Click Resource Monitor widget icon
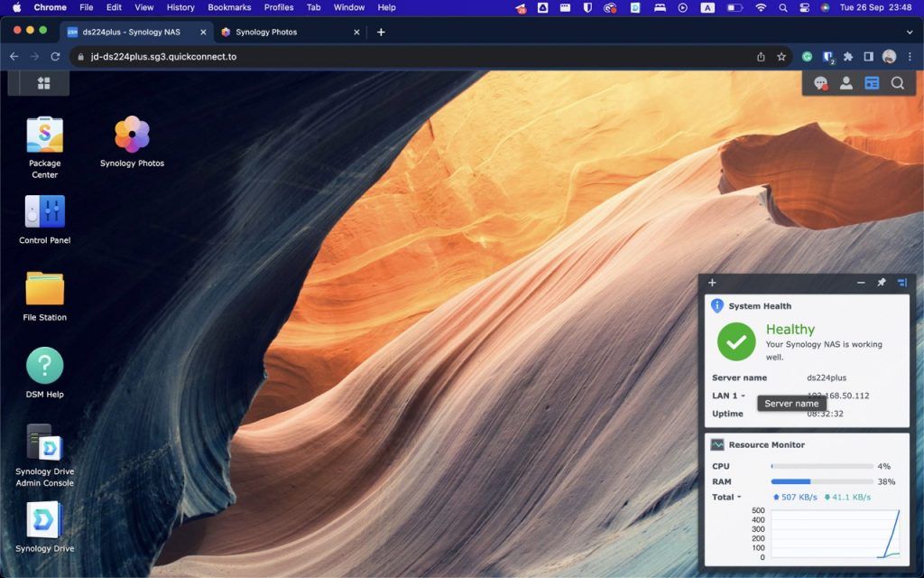Image resolution: width=924 pixels, height=578 pixels. [717, 444]
